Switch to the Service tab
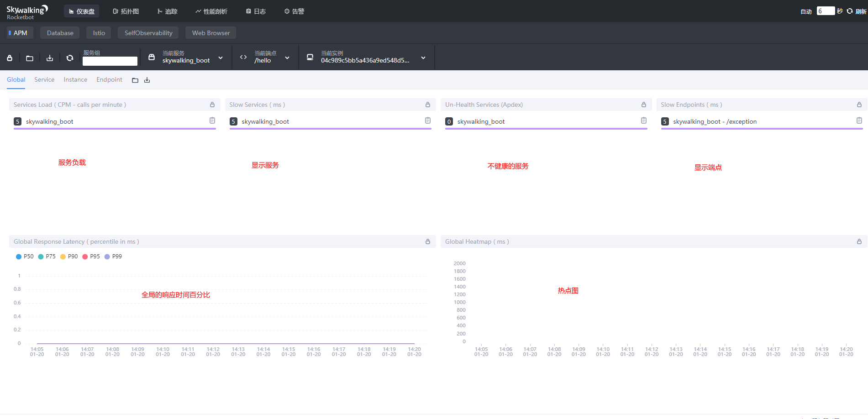 (44, 79)
